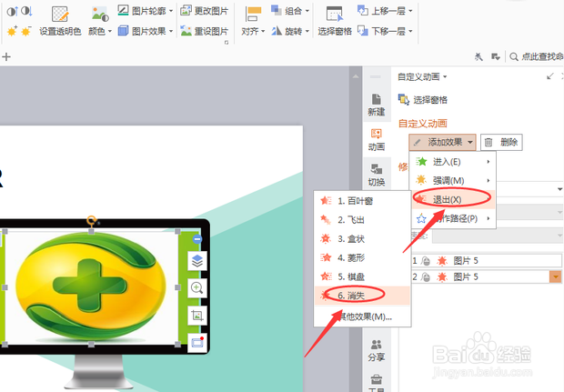The width and height of the screenshot is (564, 392).
Task: Collapse floating picture toolbar with blue minus
Action: (x=197, y=239)
